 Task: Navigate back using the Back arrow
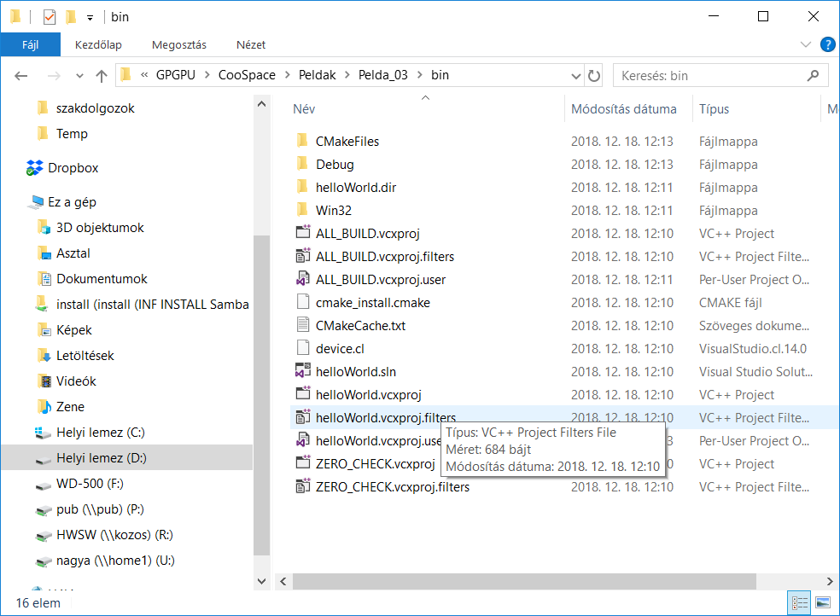[22, 75]
